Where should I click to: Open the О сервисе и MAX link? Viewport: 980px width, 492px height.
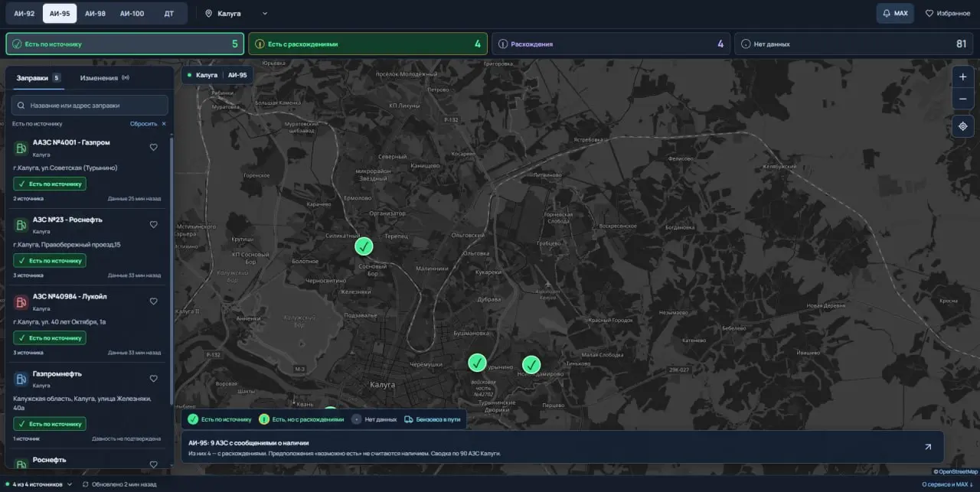pos(949,484)
